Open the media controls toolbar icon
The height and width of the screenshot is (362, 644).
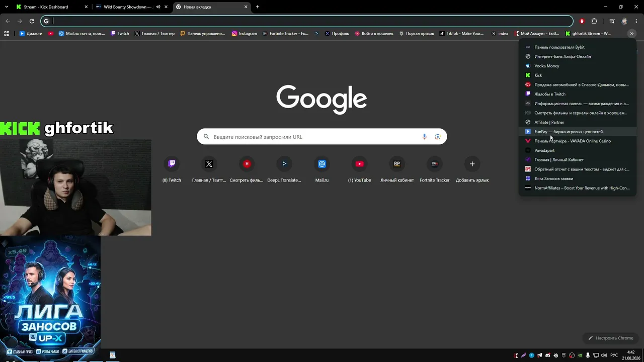point(612,21)
